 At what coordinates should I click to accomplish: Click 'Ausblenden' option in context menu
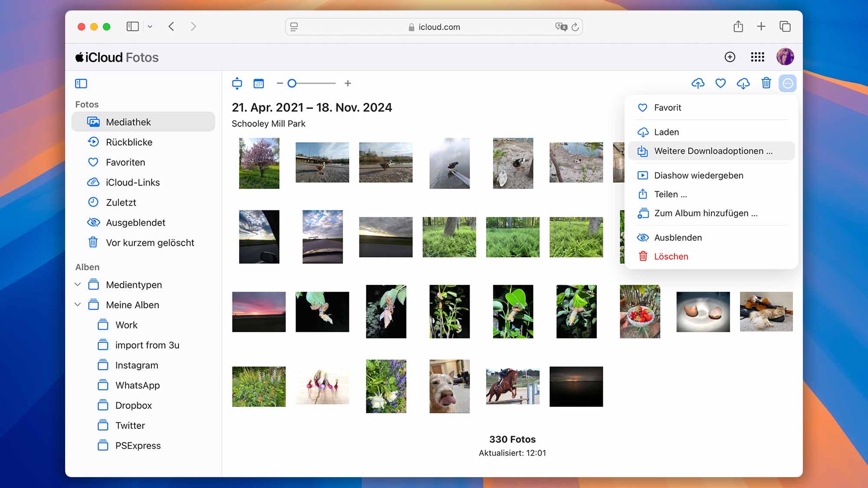(x=678, y=237)
